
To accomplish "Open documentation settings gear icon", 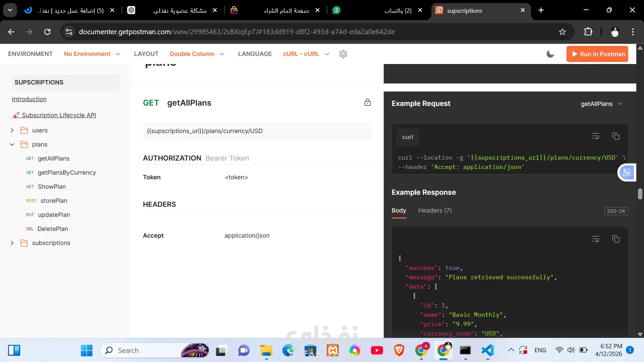I will coord(343,54).
